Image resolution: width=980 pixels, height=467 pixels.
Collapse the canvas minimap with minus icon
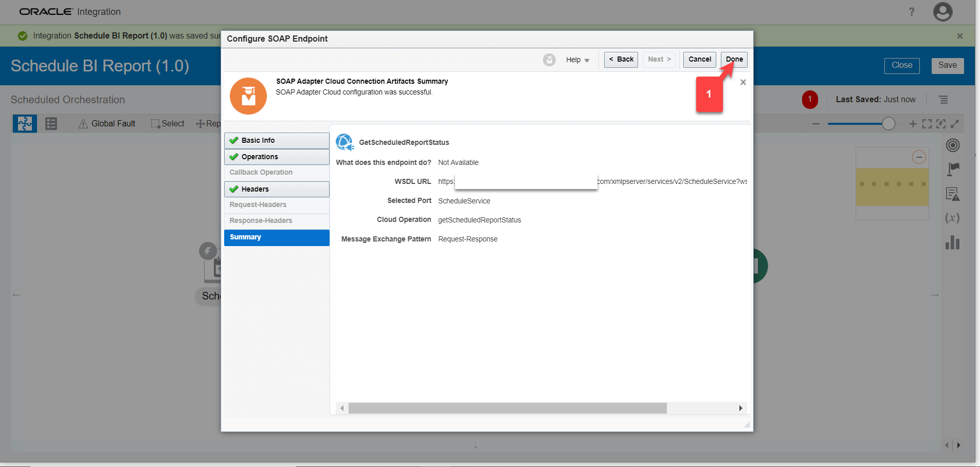point(919,157)
